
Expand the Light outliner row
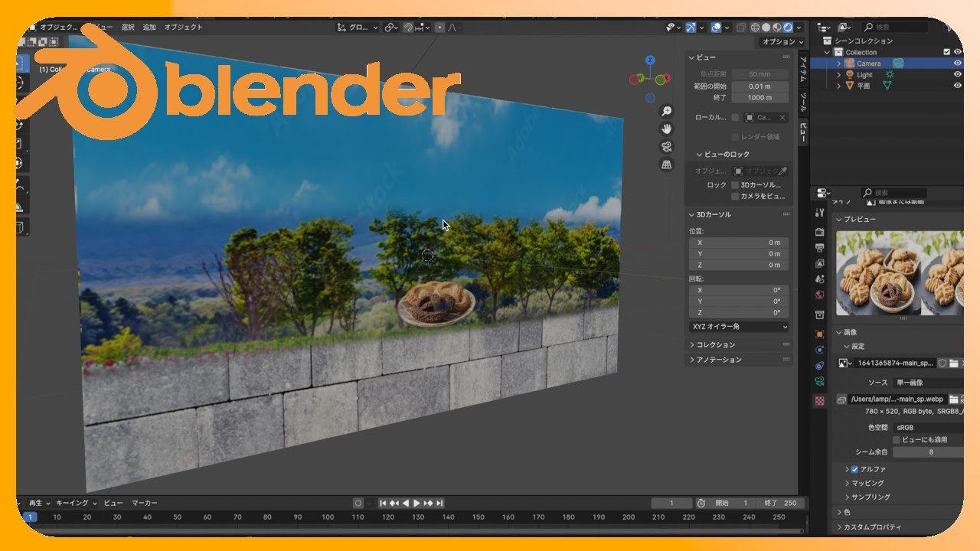pos(839,75)
